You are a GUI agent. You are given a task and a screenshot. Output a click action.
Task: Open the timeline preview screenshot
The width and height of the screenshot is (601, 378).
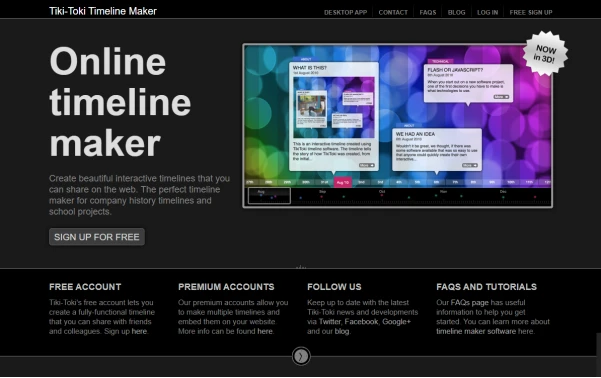397,126
